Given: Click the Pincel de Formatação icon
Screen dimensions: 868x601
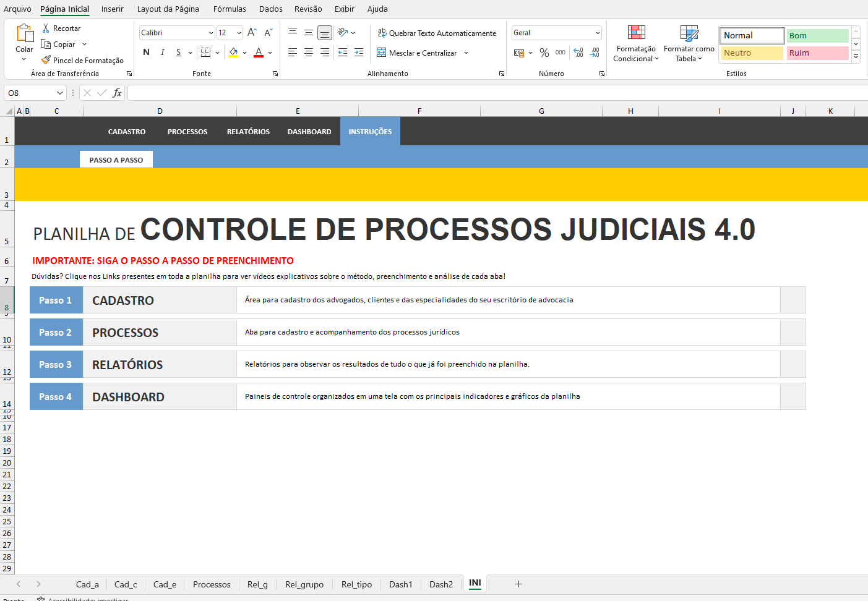Looking at the screenshot, I should click(x=46, y=60).
